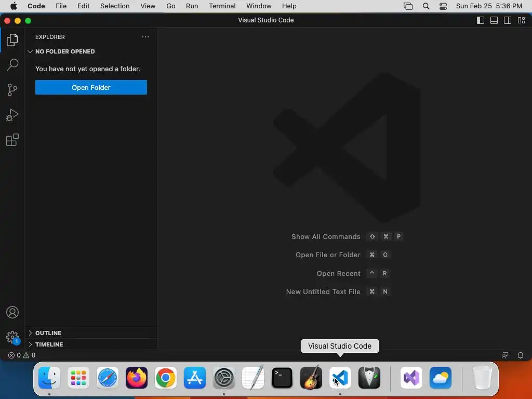
Task: Click the date and time in menu bar
Action: pyautogui.click(x=489, y=6)
